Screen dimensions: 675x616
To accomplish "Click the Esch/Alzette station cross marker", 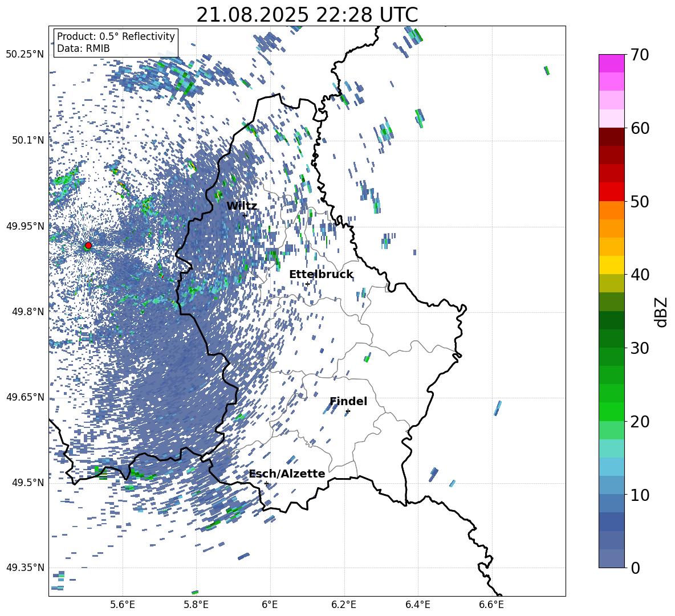I will point(266,483).
